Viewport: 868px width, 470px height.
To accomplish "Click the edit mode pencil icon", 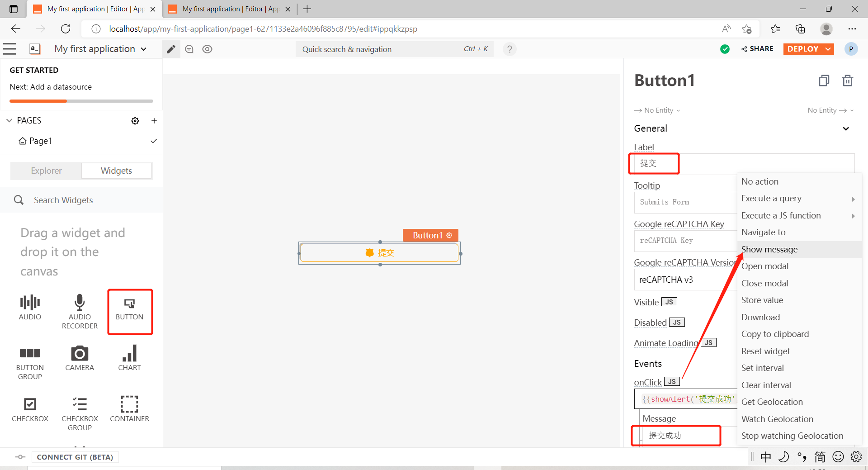I will click(x=171, y=49).
